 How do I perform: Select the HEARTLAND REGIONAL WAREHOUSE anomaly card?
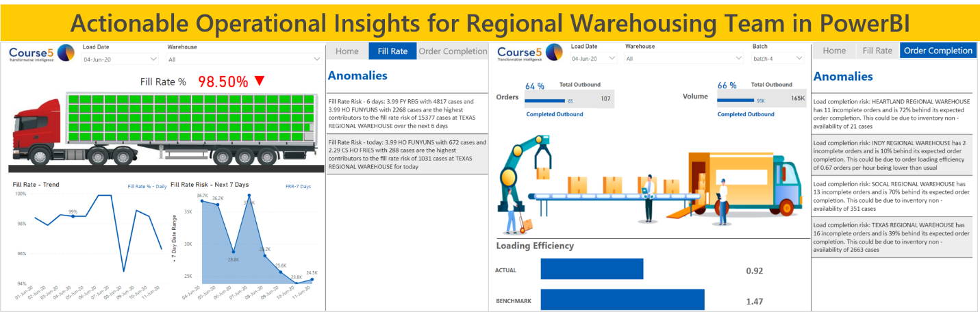coord(892,114)
